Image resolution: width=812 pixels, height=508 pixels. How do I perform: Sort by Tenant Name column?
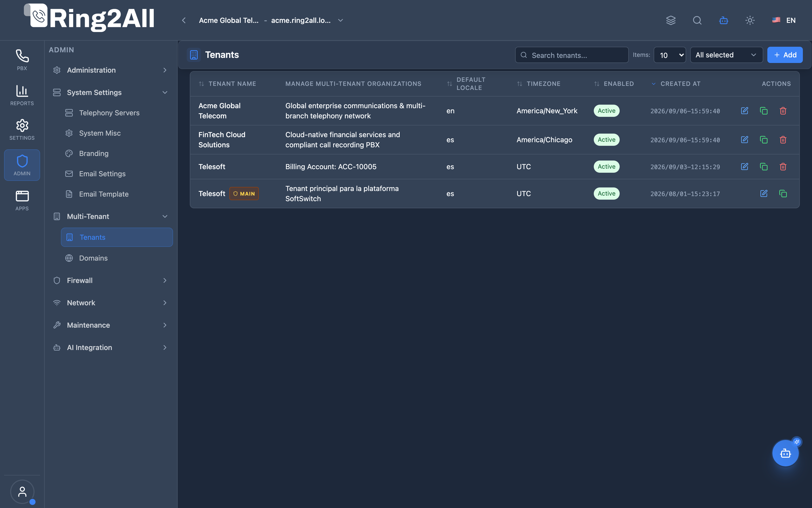(x=227, y=84)
